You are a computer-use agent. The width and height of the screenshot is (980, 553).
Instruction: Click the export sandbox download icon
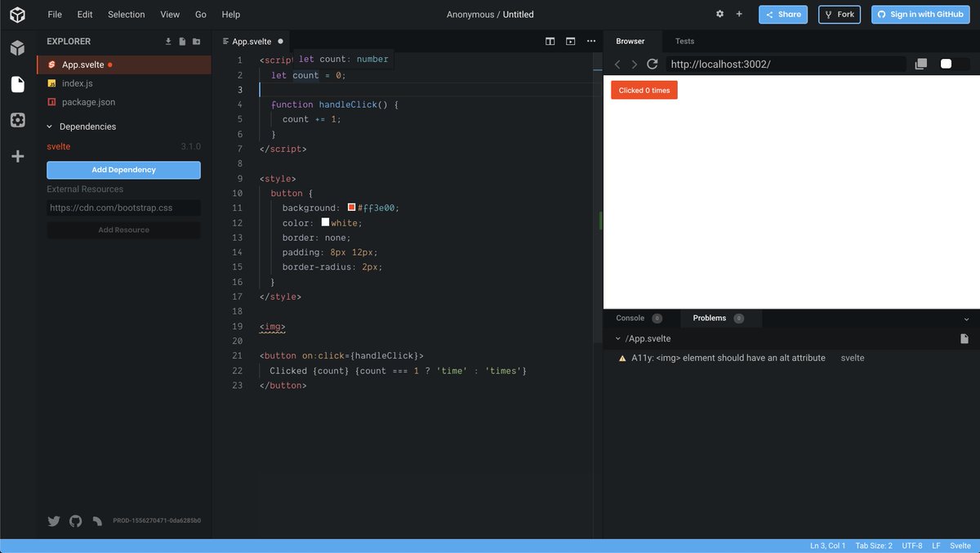pyautogui.click(x=167, y=41)
